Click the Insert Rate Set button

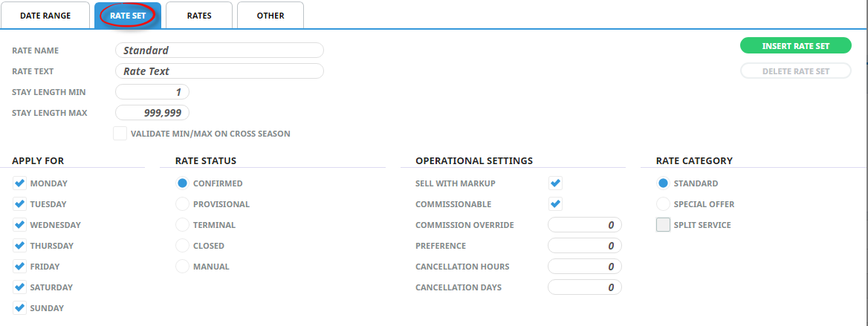795,46
